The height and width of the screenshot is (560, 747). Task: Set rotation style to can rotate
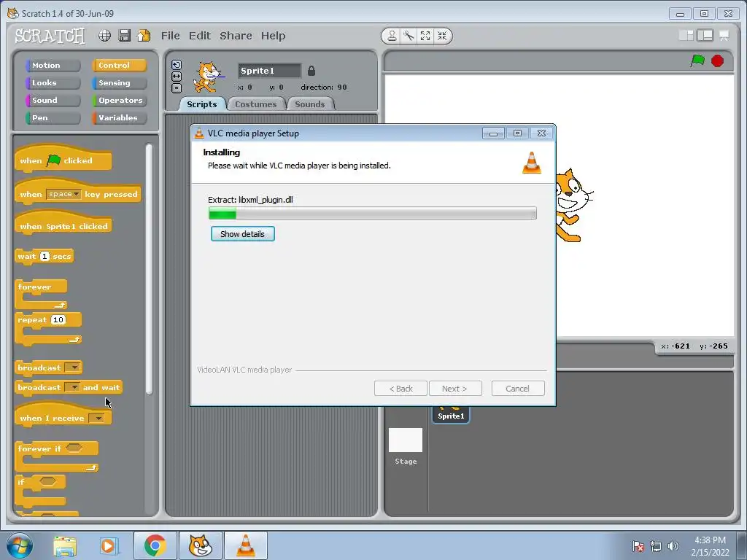177,65
